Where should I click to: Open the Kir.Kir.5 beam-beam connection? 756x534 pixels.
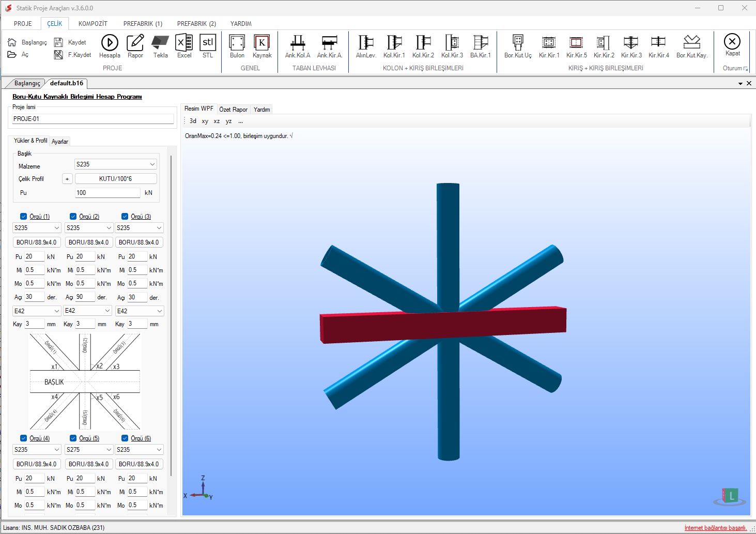576,47
